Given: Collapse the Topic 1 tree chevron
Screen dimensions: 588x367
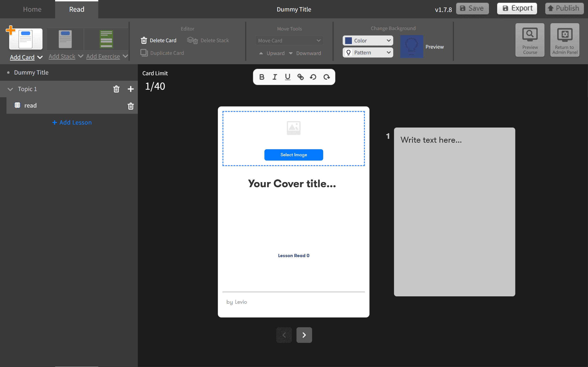Looking at the screenshot, I should [10, 89].
